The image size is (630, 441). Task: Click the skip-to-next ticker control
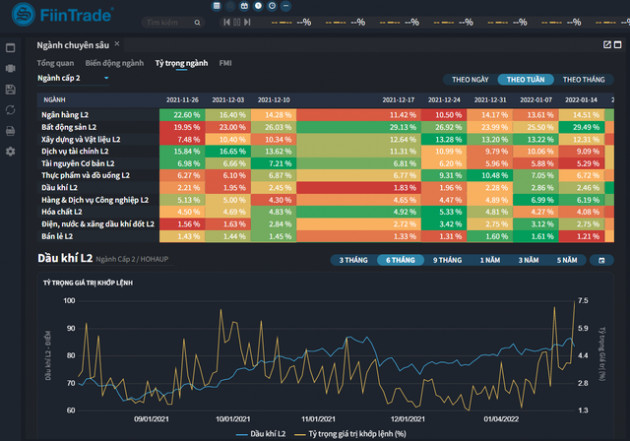(x=247, y=22)
